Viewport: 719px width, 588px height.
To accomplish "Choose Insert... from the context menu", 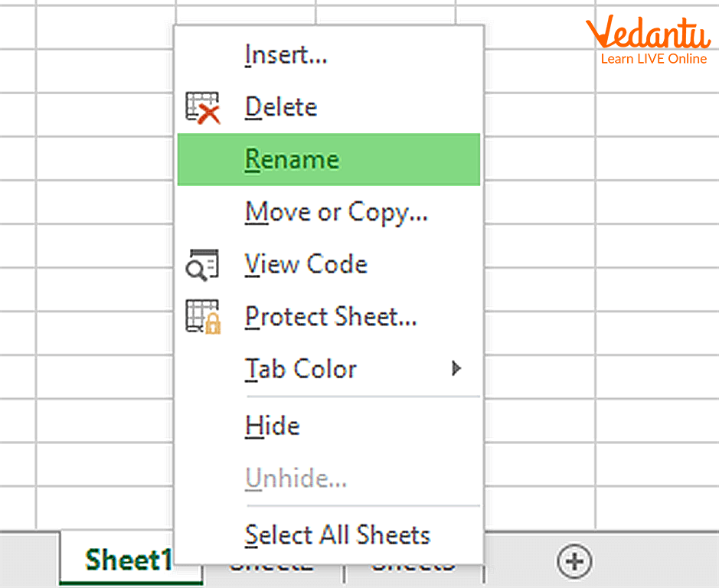I will (x=286, y=55).
